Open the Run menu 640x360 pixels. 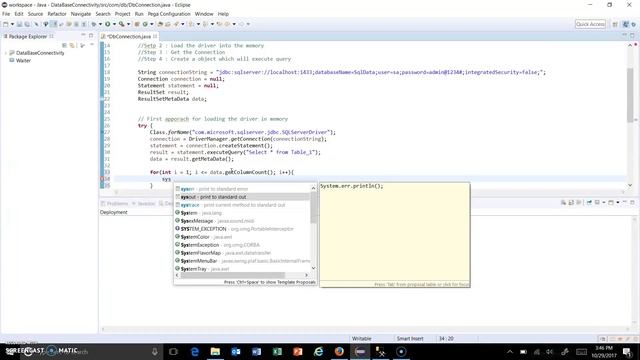139,14
